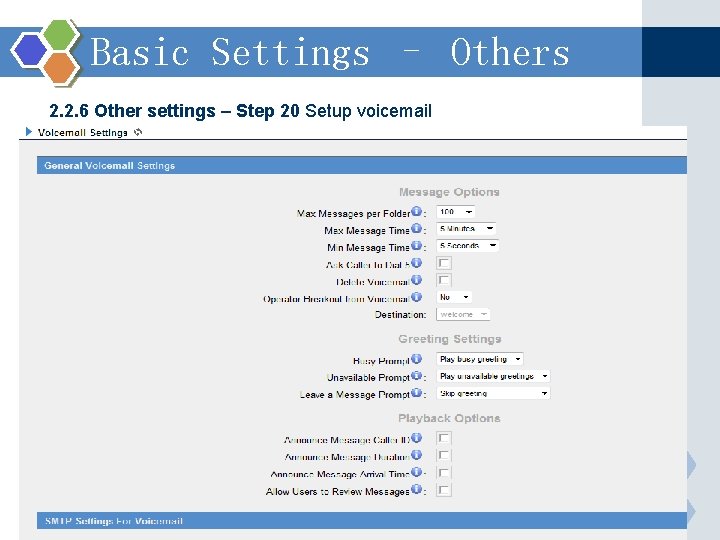
Task: Click General Voicemail Settings section header
Action: [362, 165]
